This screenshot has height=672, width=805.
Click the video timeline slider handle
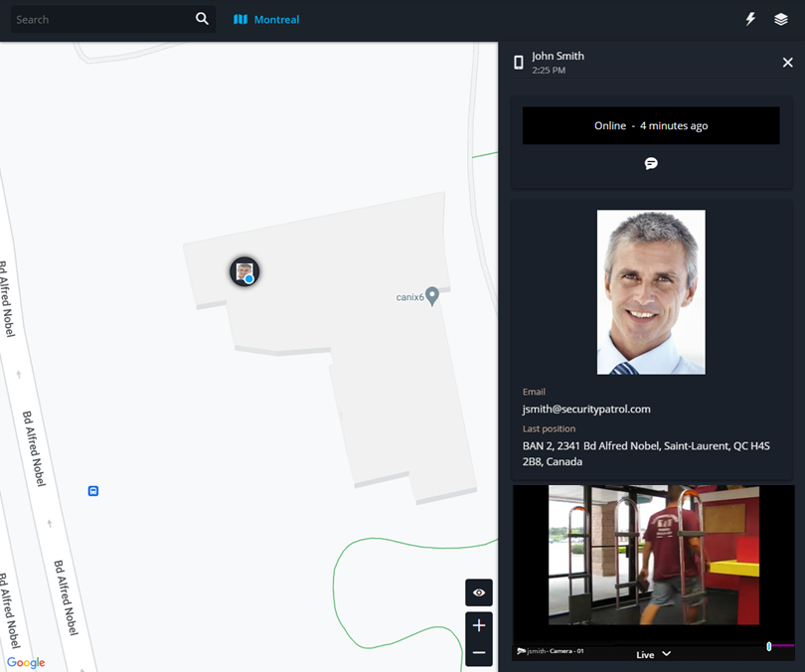pyautogui.click(x=768, y=646)
